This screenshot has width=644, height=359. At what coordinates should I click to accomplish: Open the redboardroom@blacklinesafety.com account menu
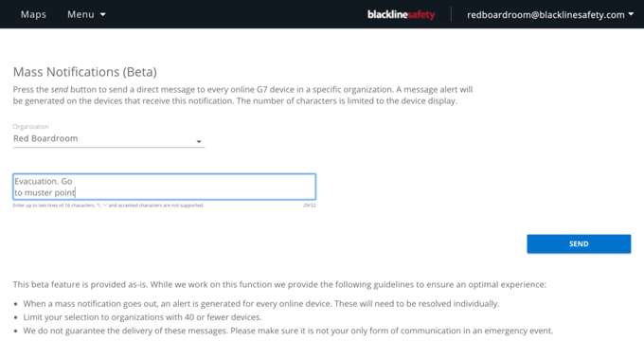550,15
